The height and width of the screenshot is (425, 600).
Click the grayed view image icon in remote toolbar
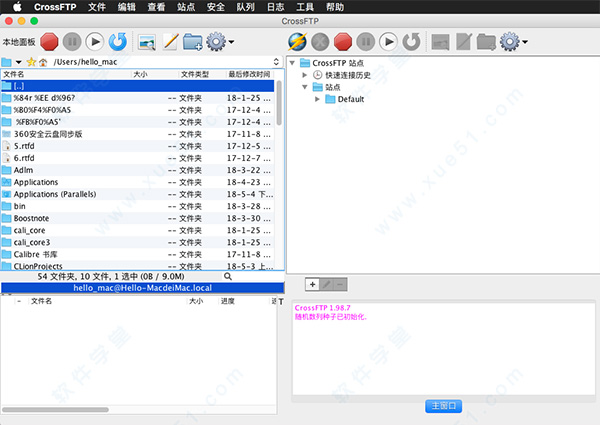tap(440, 42)
